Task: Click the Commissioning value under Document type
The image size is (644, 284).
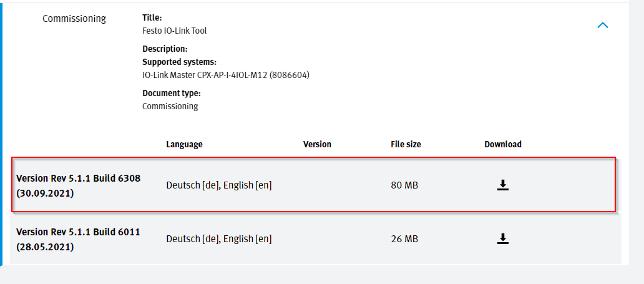Action: tap(170, 107)
